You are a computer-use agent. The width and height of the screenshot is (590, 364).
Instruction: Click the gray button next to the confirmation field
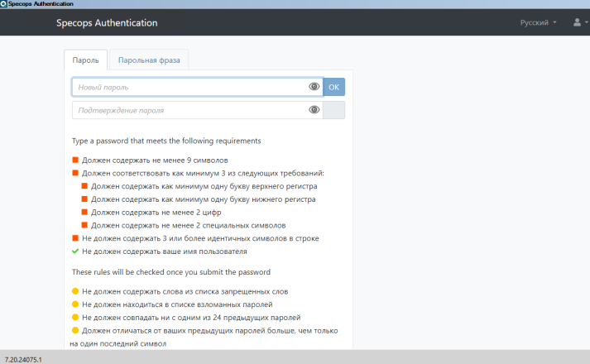pyautogui.click(x=333, y=110)
